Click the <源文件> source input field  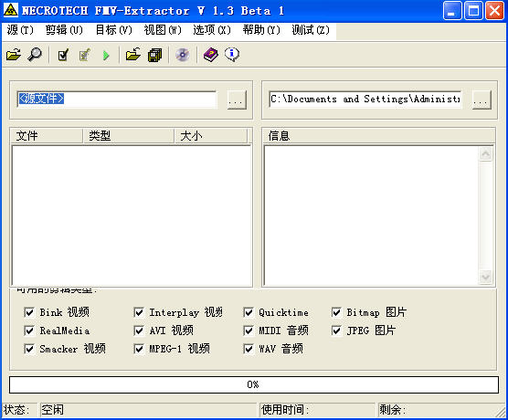click(x=116, y=100)
